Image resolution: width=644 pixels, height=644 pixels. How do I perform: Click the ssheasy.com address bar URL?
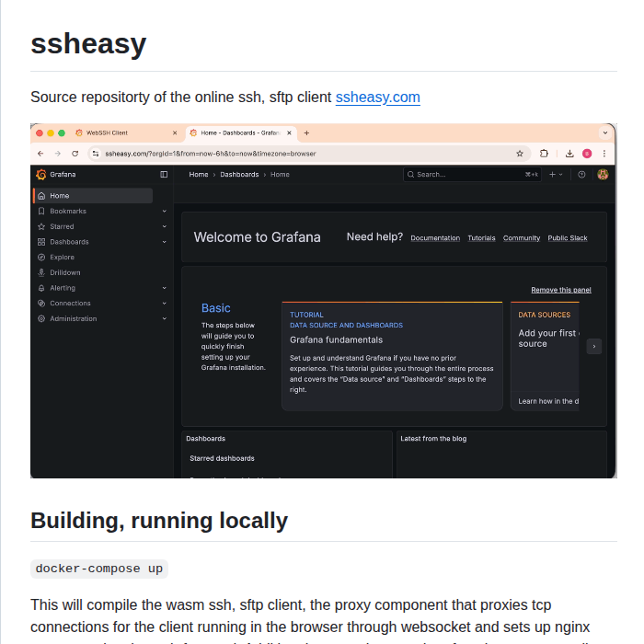tap(211, 154)
